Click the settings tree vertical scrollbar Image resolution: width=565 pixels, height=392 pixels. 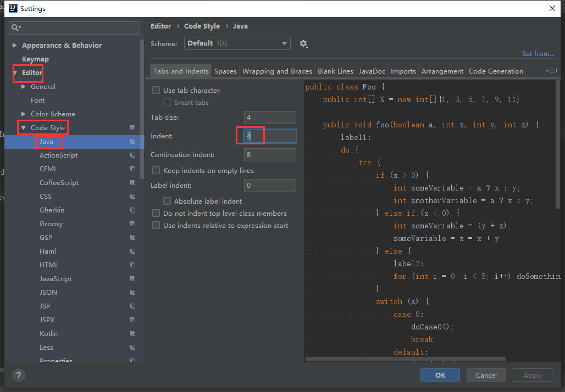point(142,110)
